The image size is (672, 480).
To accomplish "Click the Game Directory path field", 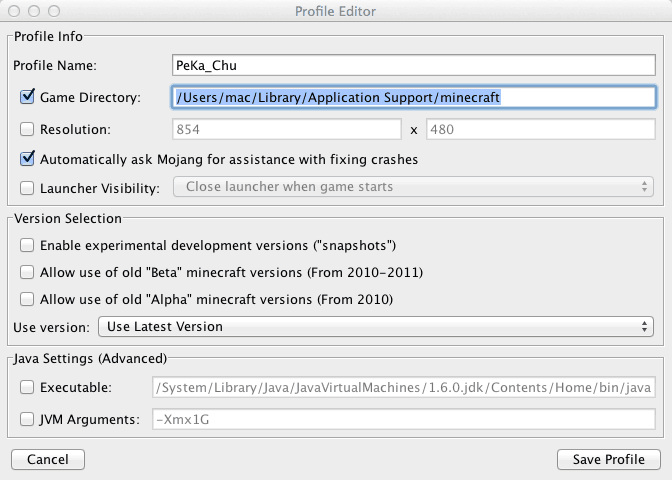I will (413, 98).
